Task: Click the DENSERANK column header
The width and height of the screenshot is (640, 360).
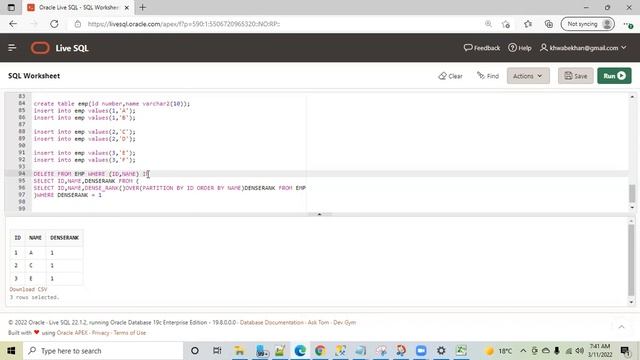Action: coord(64,238)
